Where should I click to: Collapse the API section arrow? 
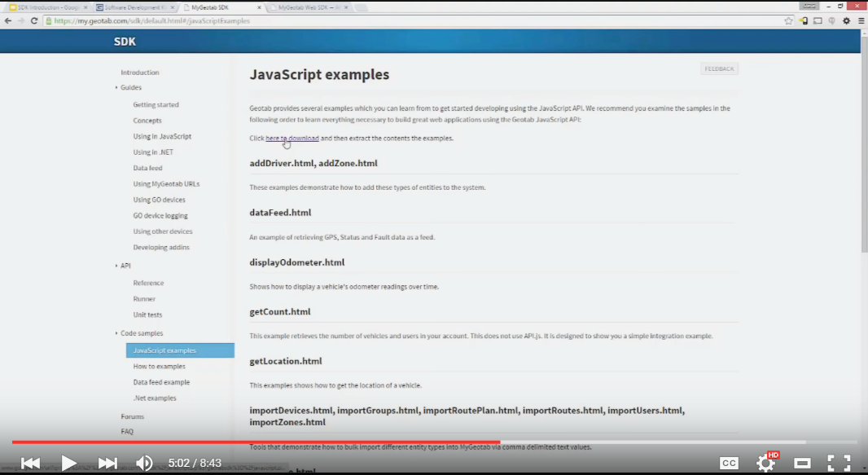(x=116, y=266)
